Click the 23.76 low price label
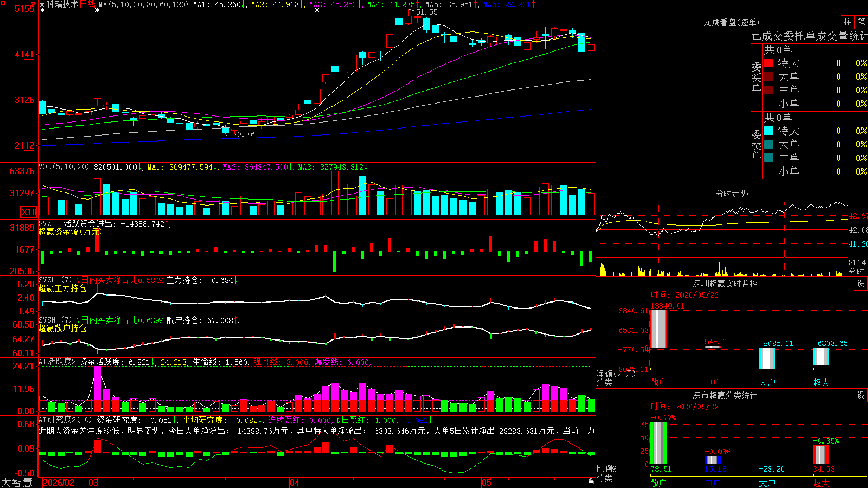 [x=244, y=134]
